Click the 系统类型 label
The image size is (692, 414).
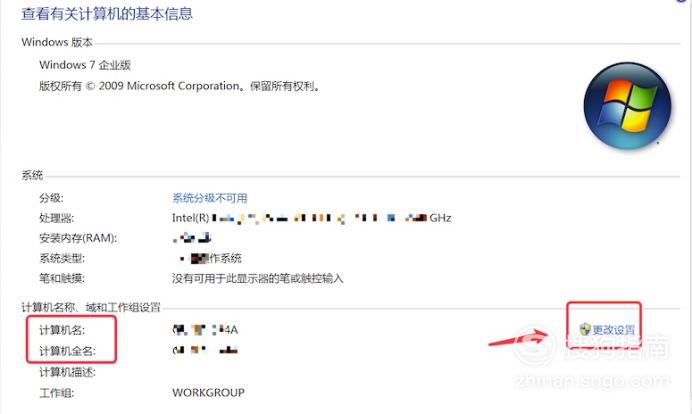(x=62, y=258)
